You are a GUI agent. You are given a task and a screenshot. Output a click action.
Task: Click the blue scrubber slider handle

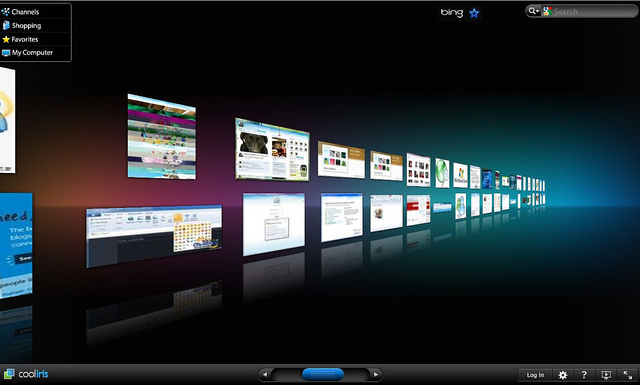tap(322, 374)
